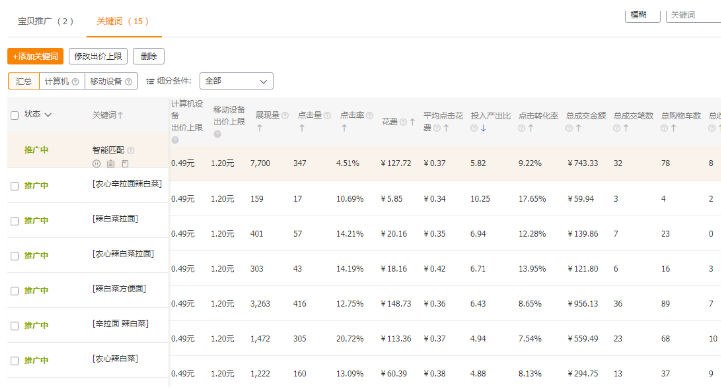Click the 删除 button
This screenshot has height=389, width=721.
[149, 56]
